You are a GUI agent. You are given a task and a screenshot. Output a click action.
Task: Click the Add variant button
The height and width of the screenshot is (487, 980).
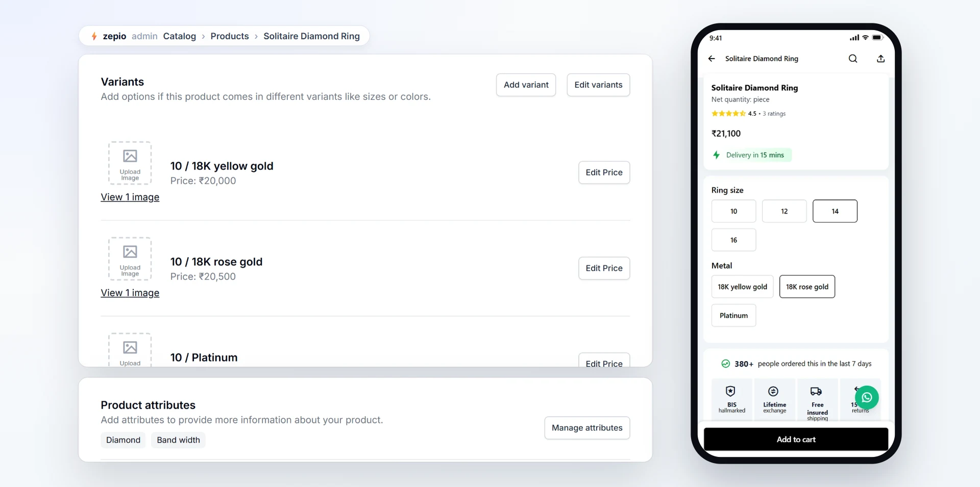pos(526,85)
